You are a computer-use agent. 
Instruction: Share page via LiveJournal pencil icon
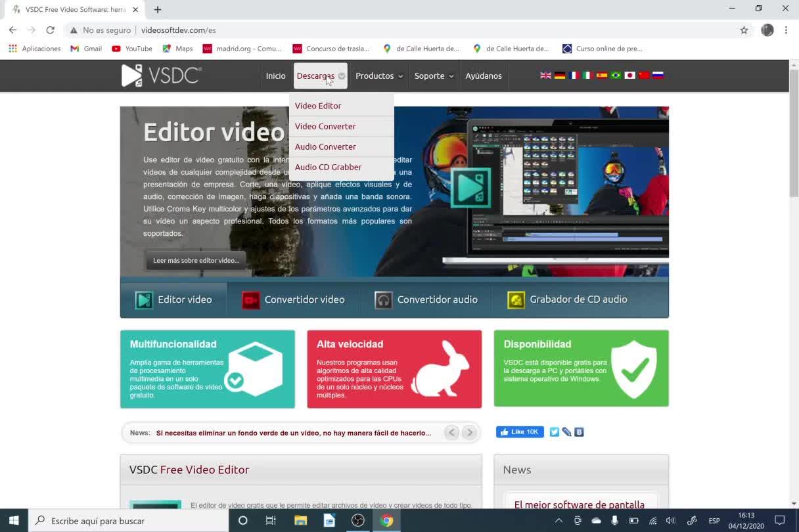(566, 432)
